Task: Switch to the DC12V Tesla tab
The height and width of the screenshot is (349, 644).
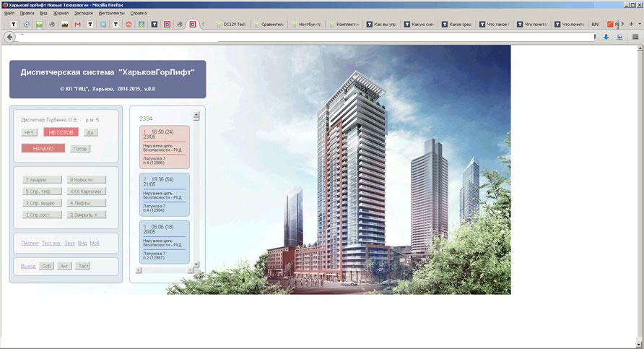Action: pos(231,25)
